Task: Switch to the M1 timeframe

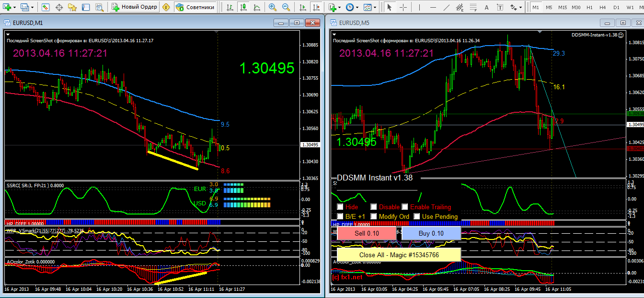Action: (535, 7)
